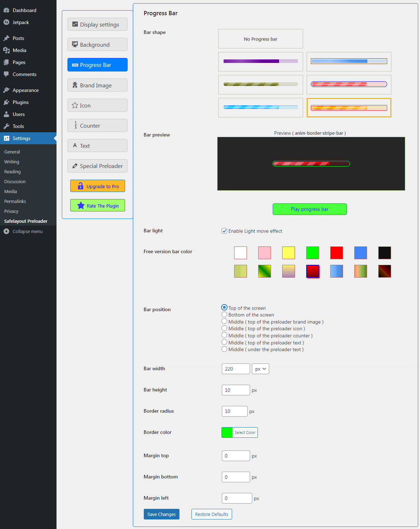Image resolution: width=420 pixels, height=529 pixels.
Task: Click the star icon on Rate The Plugin
Action: click(x=81, y=205)
